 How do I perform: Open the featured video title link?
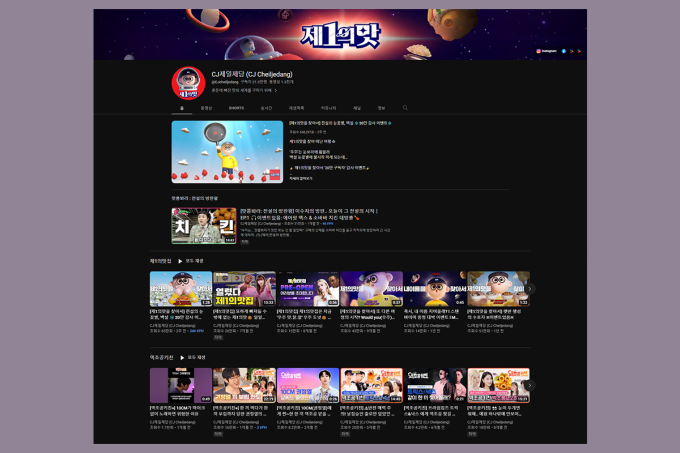click(340, 123)
